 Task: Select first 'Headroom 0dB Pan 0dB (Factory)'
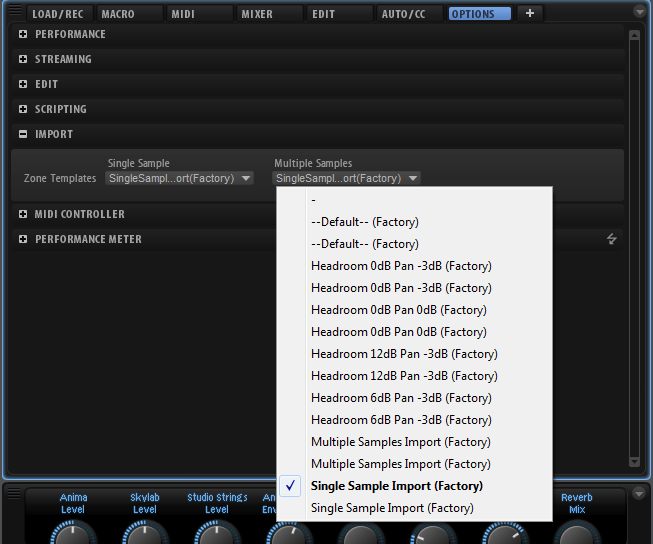(x=414, y=310)
